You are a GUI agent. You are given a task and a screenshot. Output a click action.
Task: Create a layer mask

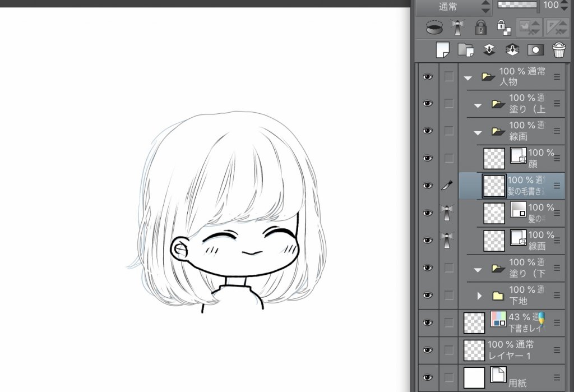click(x=535, y=49)
